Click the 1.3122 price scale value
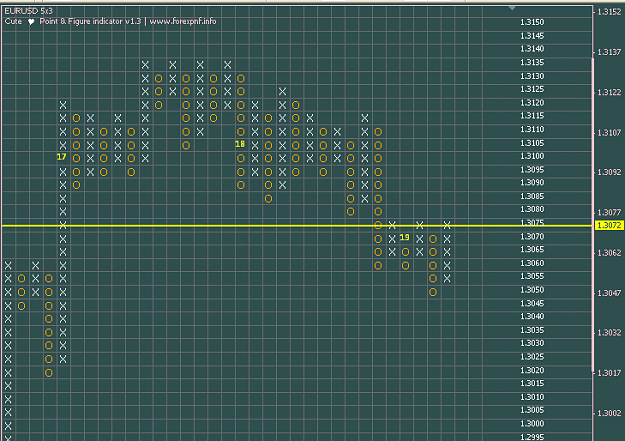 609,93
